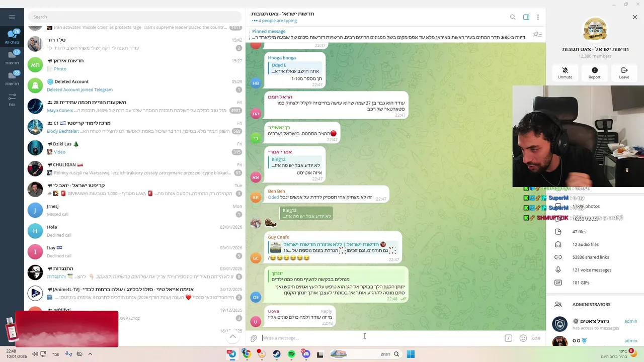The width and height of the screenshot is (644, 362).
Task: Open the Jrnesj missed call chat
Action: tap(135, 210)
